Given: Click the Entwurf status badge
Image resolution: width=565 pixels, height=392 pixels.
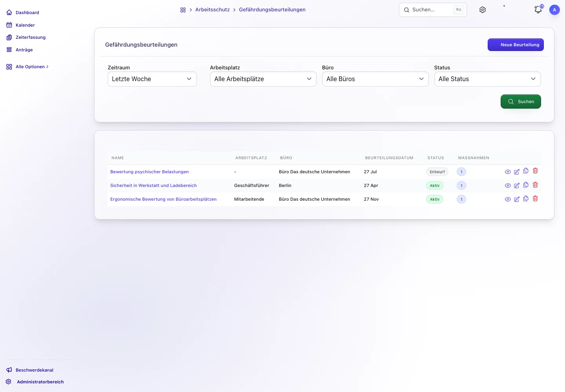Looking at the screenshot, I should coord(437,172).
